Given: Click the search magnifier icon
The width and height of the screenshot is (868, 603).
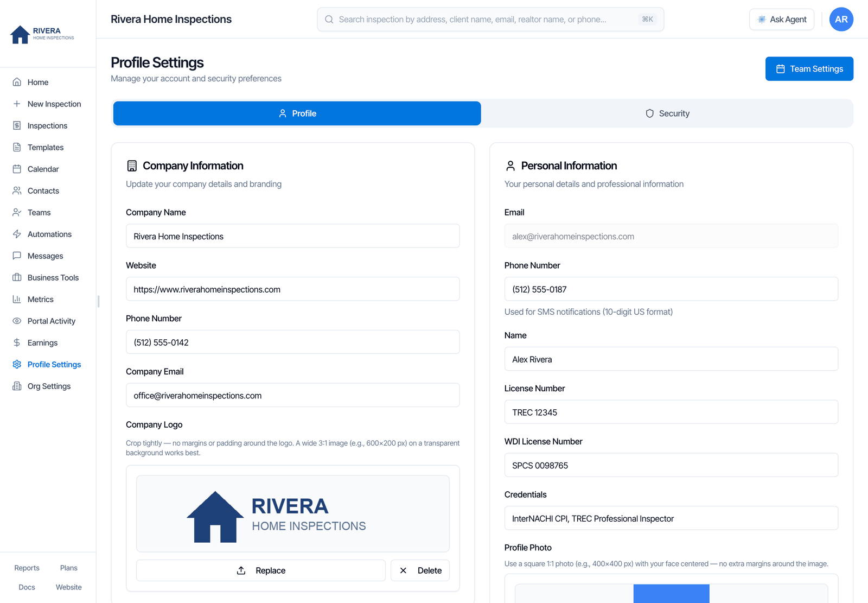Looking at the screenshot, I should [x=329, y=20].
